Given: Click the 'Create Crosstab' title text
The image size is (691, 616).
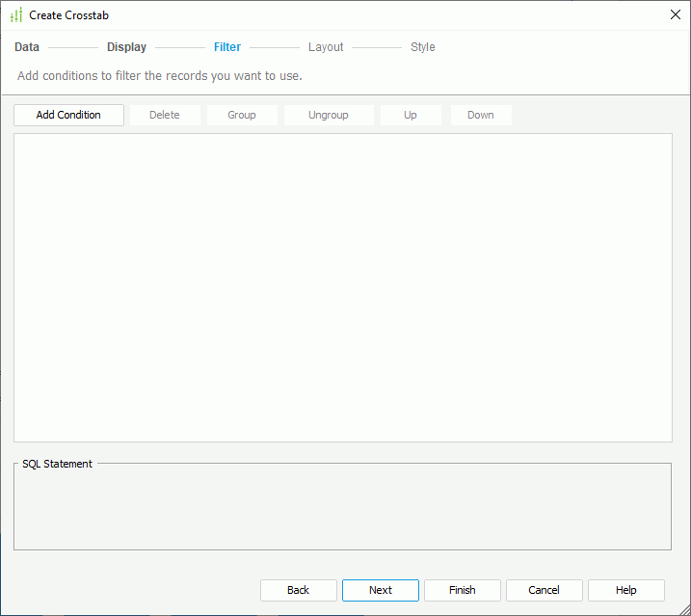Looking at the screenshot, I should coord(68,15).
